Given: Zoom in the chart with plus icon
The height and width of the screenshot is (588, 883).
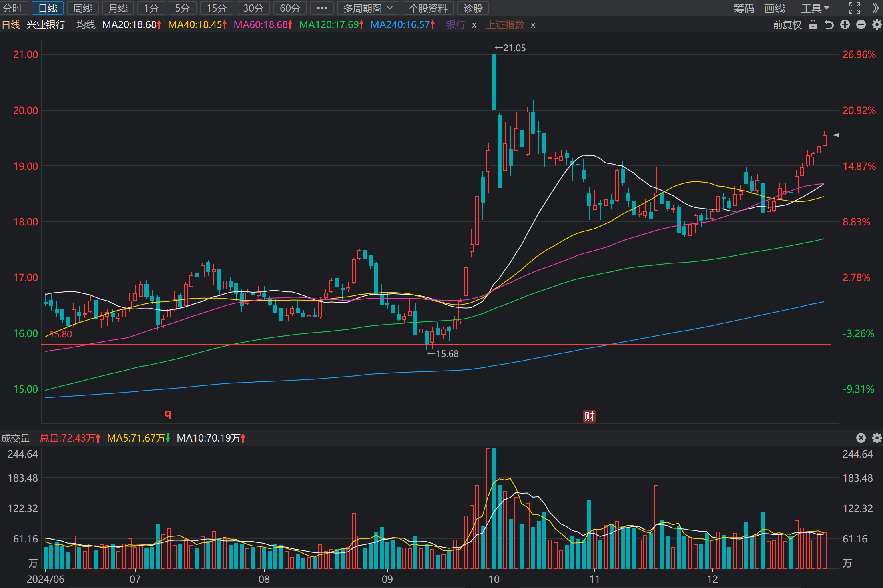Looking at the screenshot, I should 845,25.
